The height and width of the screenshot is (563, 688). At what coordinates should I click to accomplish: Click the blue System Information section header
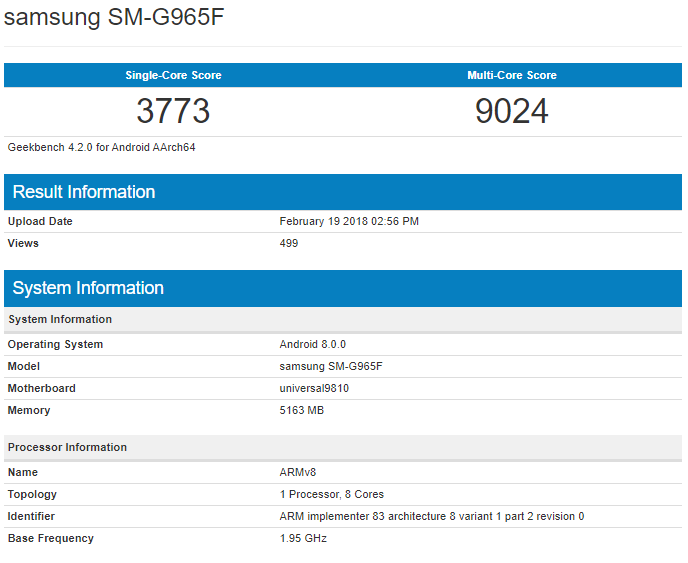click(88, 288)
